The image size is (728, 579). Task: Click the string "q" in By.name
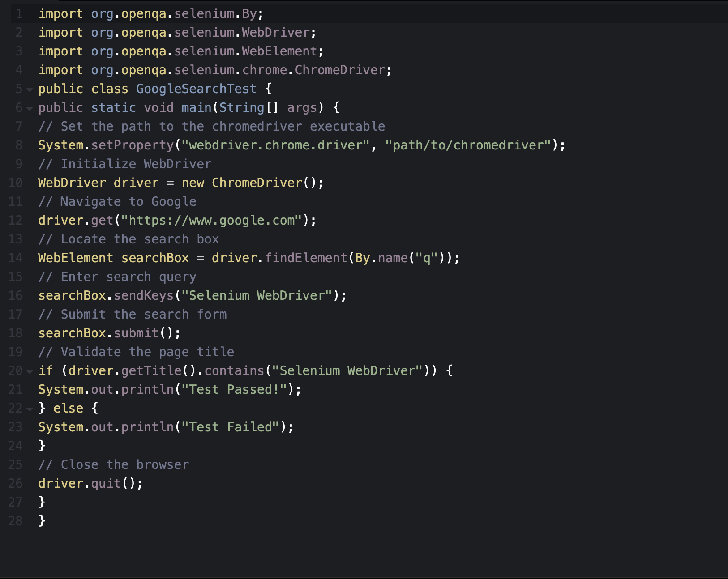pos(427,258)
